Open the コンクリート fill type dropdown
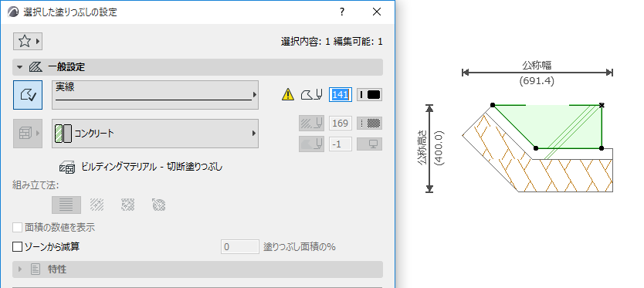The width and height of the screenshot is (644, 288). [155, 133]
